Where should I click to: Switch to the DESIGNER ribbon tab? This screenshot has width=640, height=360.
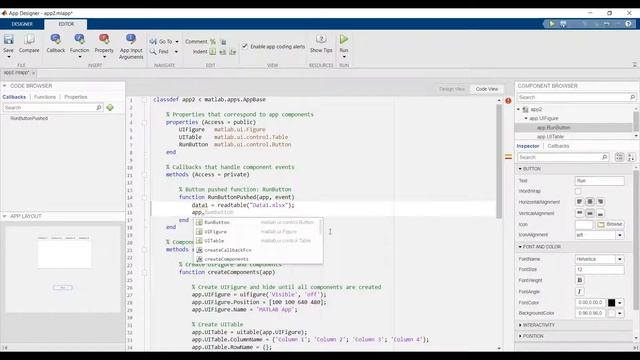pos(22,24)
